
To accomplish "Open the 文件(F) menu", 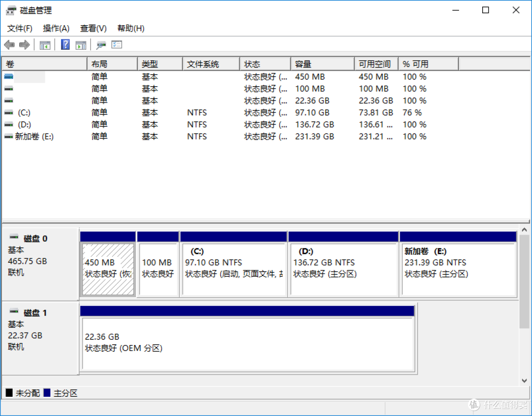I will [20, 28].
